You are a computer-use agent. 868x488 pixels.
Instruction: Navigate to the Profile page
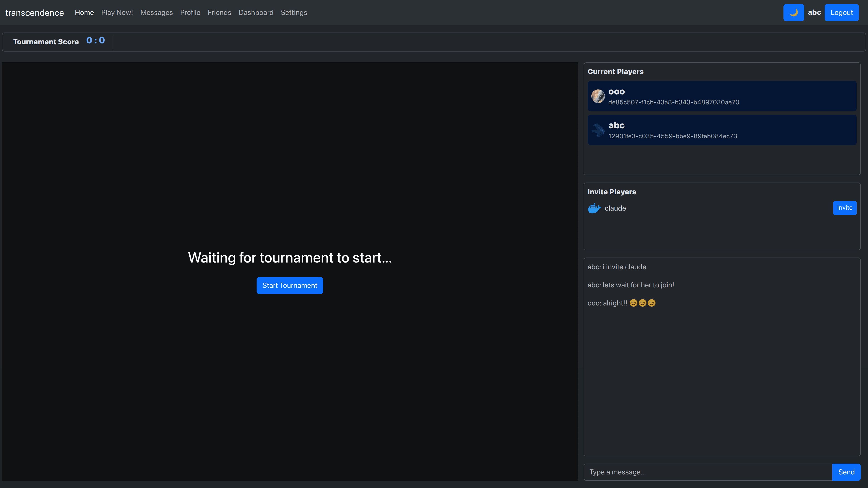[x=190, y=12]
